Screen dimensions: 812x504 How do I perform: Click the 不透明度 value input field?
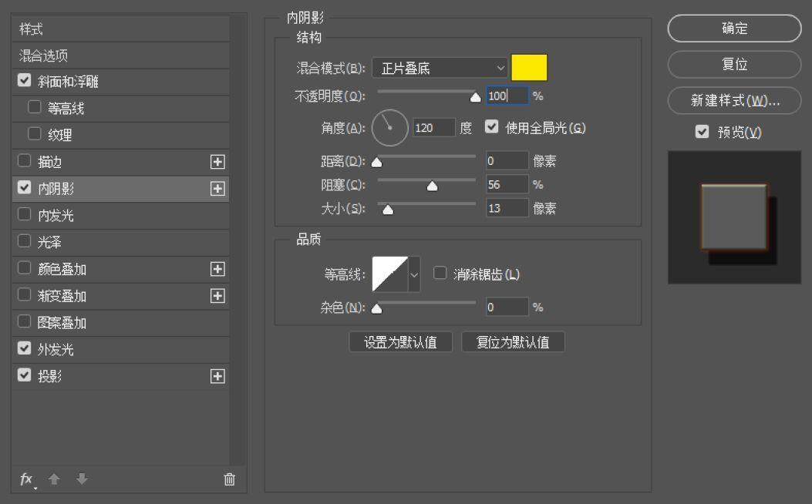pos(507,96)
